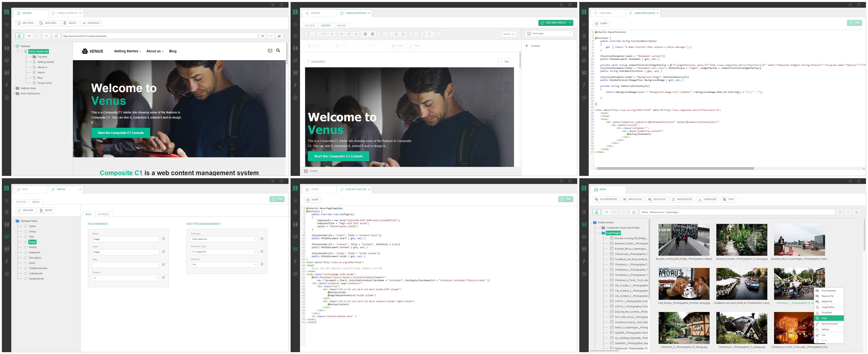The image size is (868, 354).
Task: Expand the Top links tree folder
Action: 31,57
